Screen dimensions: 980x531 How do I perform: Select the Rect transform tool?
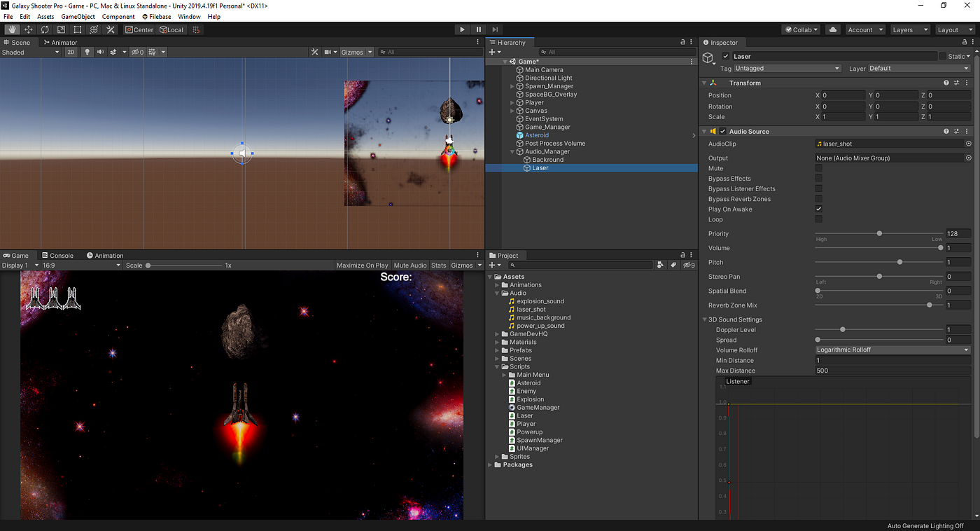click(78, 29)
